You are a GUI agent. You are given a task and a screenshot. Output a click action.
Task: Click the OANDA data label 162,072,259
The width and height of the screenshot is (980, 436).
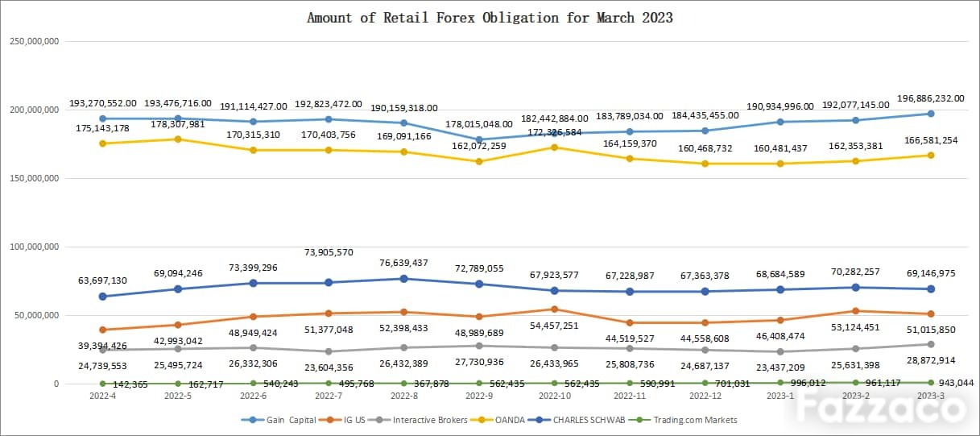coord(479,146)
